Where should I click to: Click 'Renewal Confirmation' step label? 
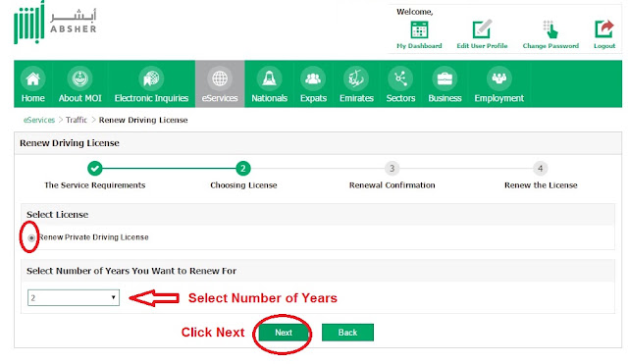392,185
